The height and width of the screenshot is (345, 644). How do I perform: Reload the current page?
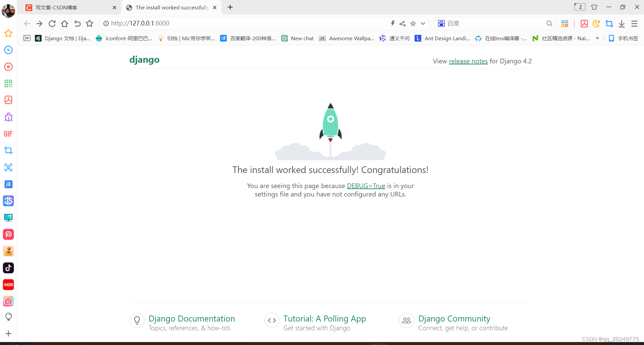[52, 23]
